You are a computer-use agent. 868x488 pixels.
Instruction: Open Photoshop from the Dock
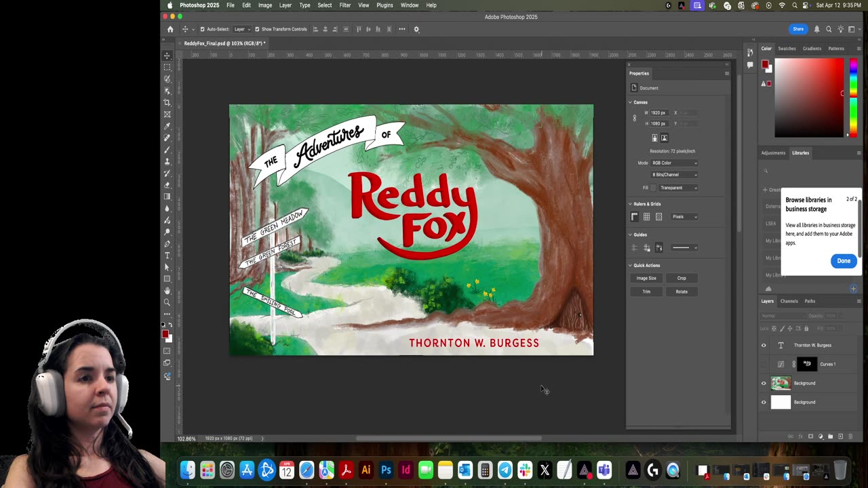click(386, 470)
